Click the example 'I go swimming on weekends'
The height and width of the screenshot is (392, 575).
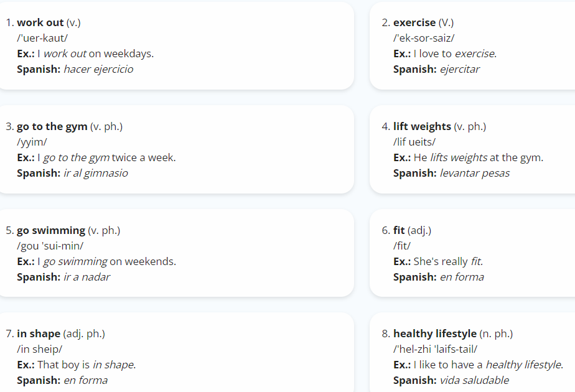(106, 261)
